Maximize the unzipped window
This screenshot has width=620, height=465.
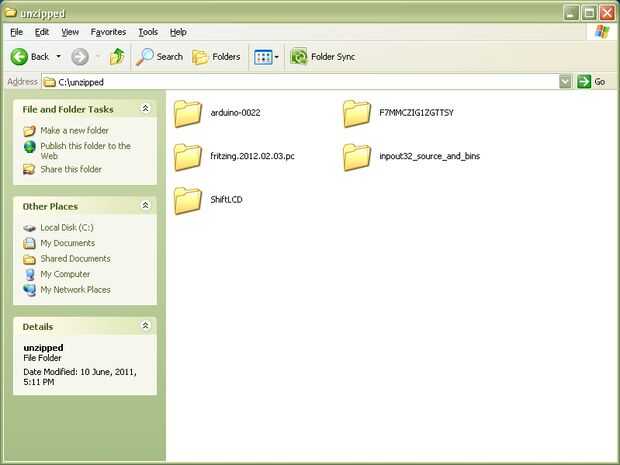click(x=589, y=13)
